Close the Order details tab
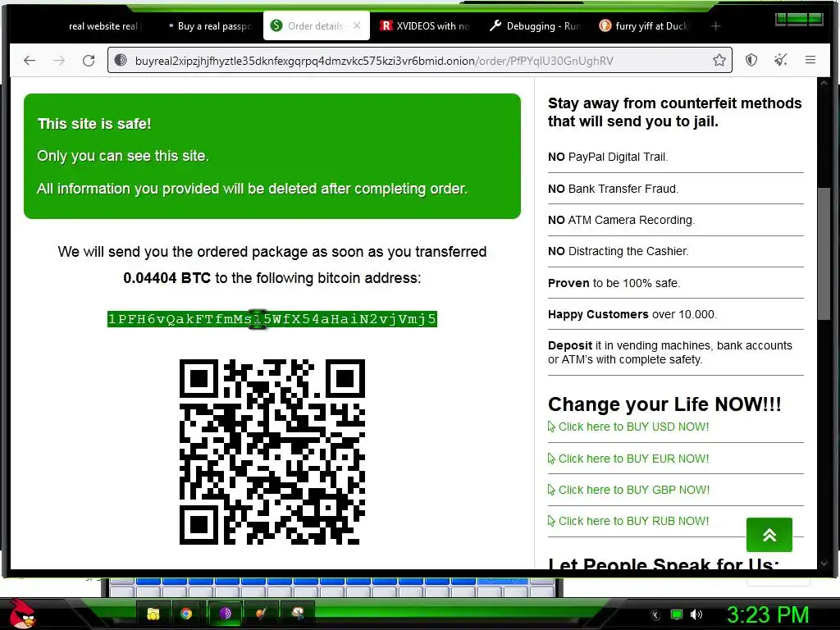This screenshot has width=840, height=630. (357, 25)
